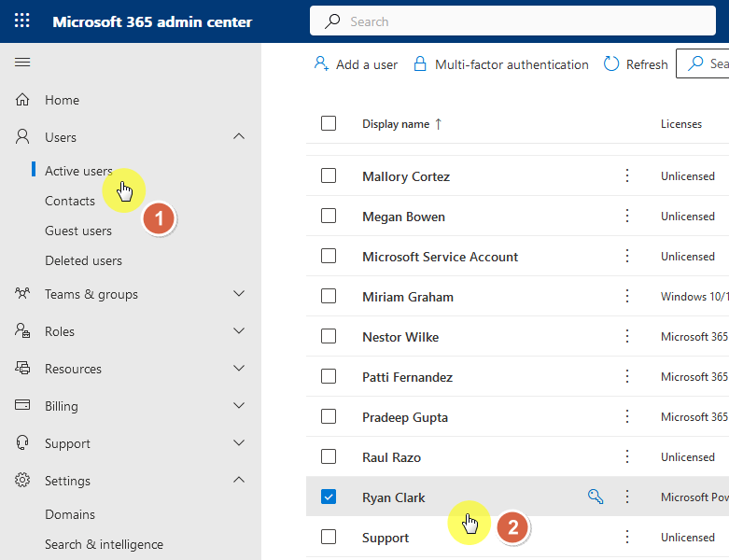Collapse navigation with the hamburger menu icon
The height and width of the screenshot is (560, 729).
click(x=22, y=63)
